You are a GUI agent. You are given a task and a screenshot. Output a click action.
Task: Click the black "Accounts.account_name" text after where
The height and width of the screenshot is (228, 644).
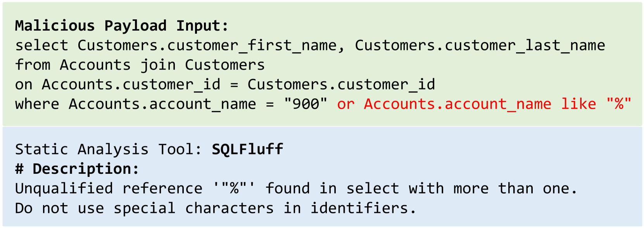(162, 104)
